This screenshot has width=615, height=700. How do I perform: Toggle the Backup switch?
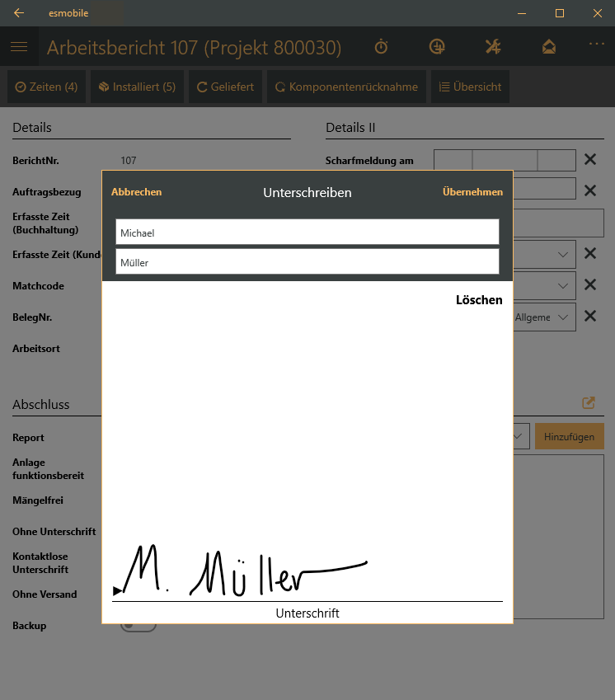pyautogui.click(x=138, y=626)
